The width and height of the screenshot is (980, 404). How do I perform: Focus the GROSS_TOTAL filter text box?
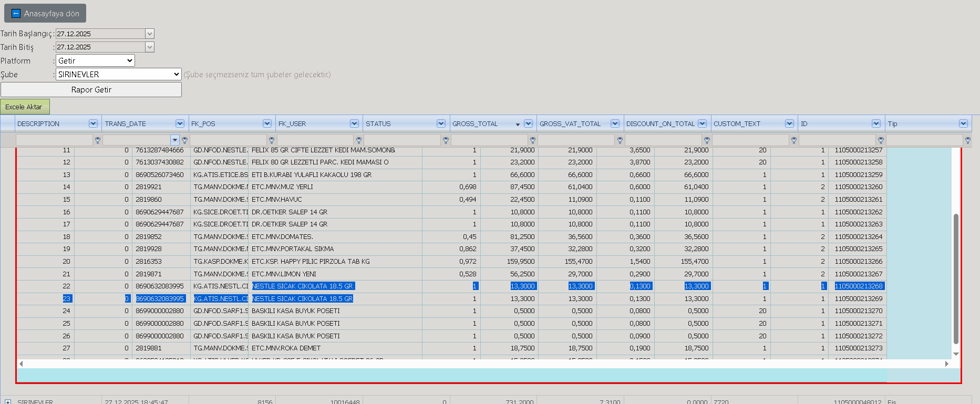tap(490, 140)
